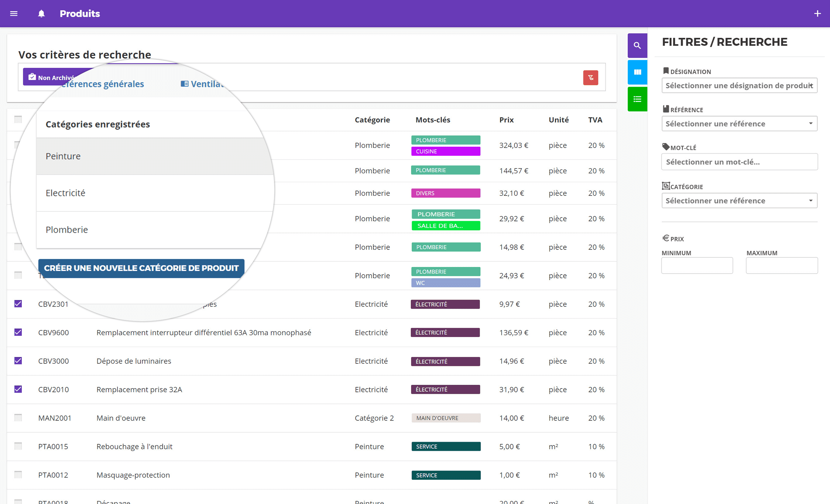Viewport: 830px width, 504px height.
Task: Open the Remplacement prise 32A product
Action: click(x=139, y=390)
